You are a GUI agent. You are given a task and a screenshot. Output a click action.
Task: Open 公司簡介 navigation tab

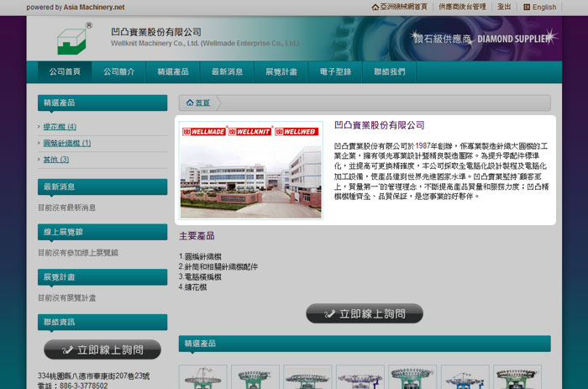coord(119,71)
